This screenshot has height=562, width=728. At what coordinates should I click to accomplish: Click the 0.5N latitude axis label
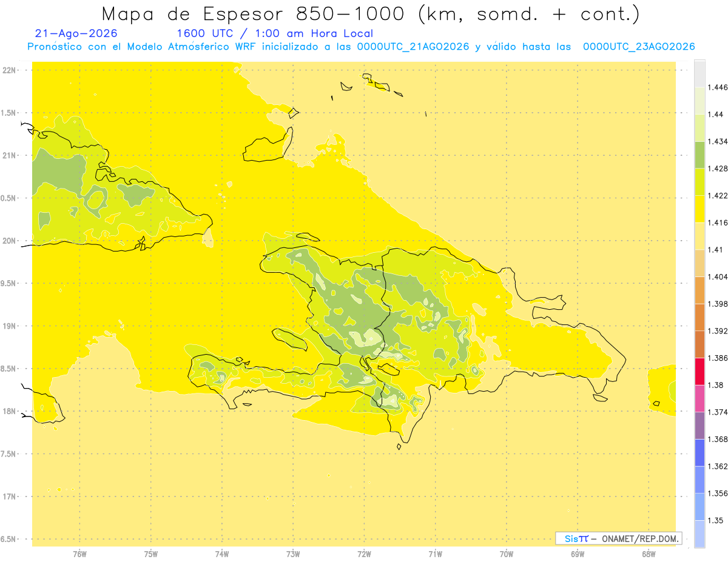click(8, 198)
